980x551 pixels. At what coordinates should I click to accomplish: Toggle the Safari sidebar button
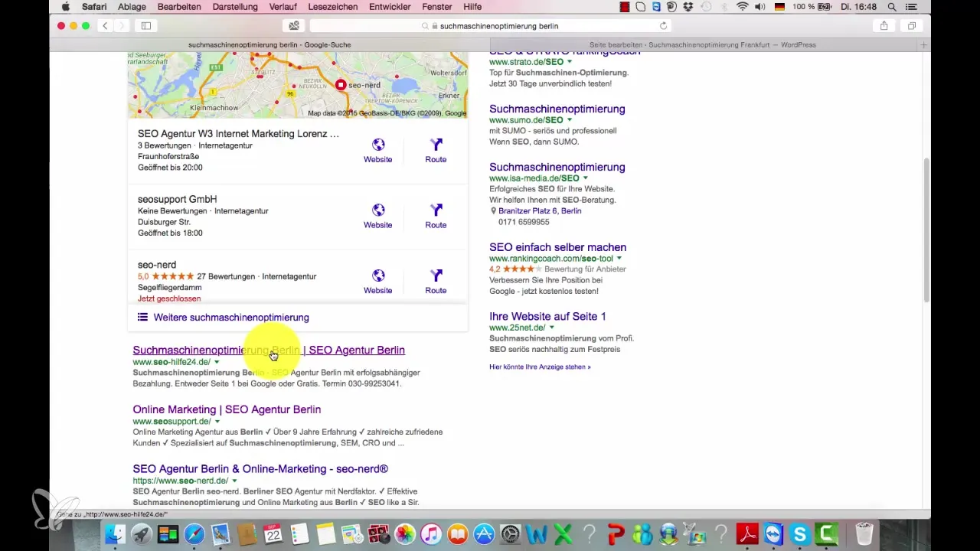coord(145,25)
